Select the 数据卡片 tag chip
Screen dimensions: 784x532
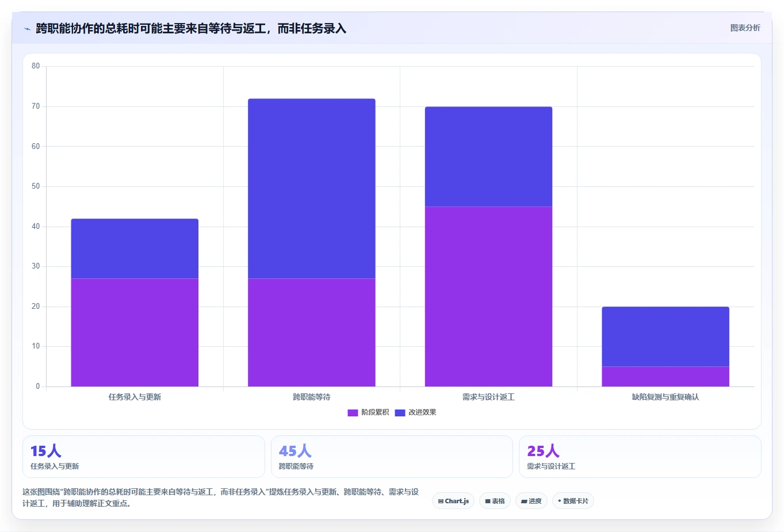click(573, 501)
